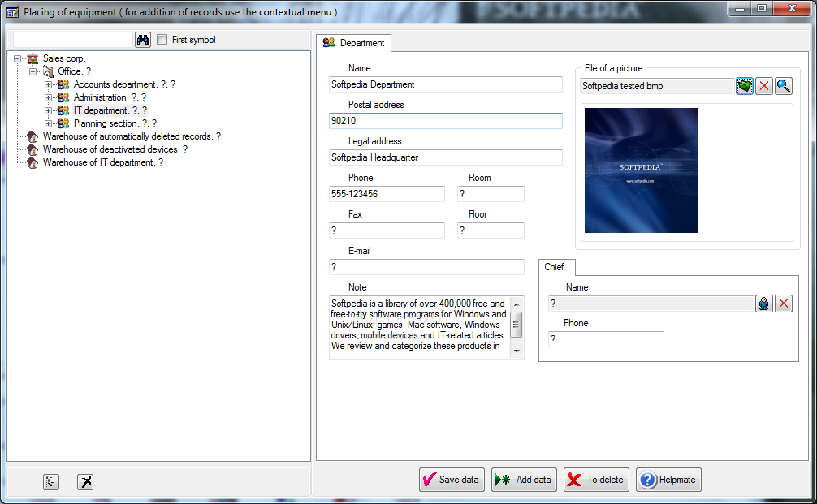Image resolution: width=817 pixels, height=504 pixels.
Task: Select chief with person icon
Action: point(764,304)
